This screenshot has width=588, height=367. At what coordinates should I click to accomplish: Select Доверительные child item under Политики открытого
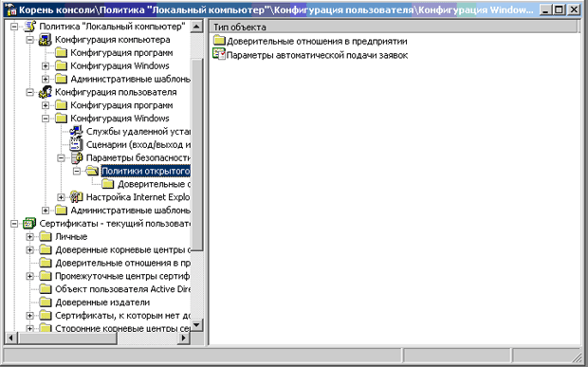(154, 184)
